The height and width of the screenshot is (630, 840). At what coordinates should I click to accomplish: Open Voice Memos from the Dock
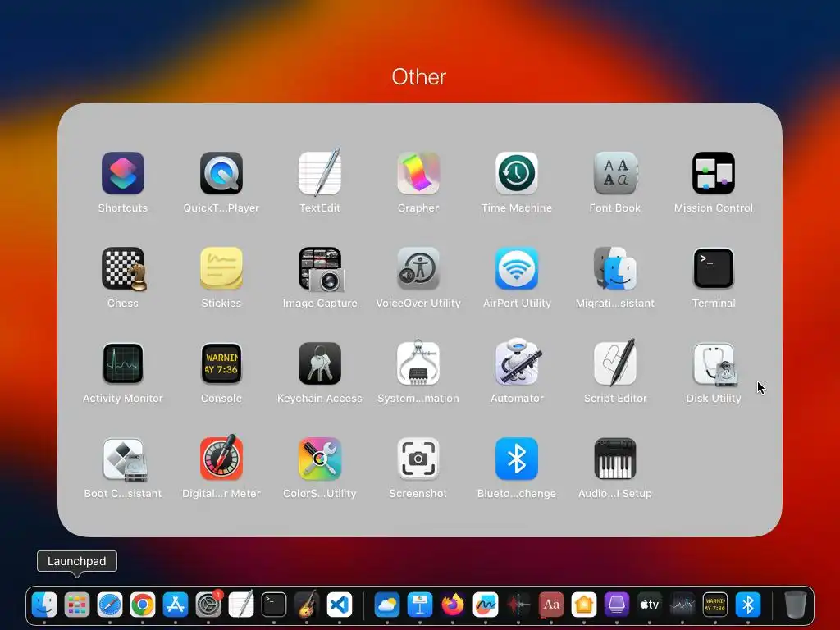tap(518, 605)
